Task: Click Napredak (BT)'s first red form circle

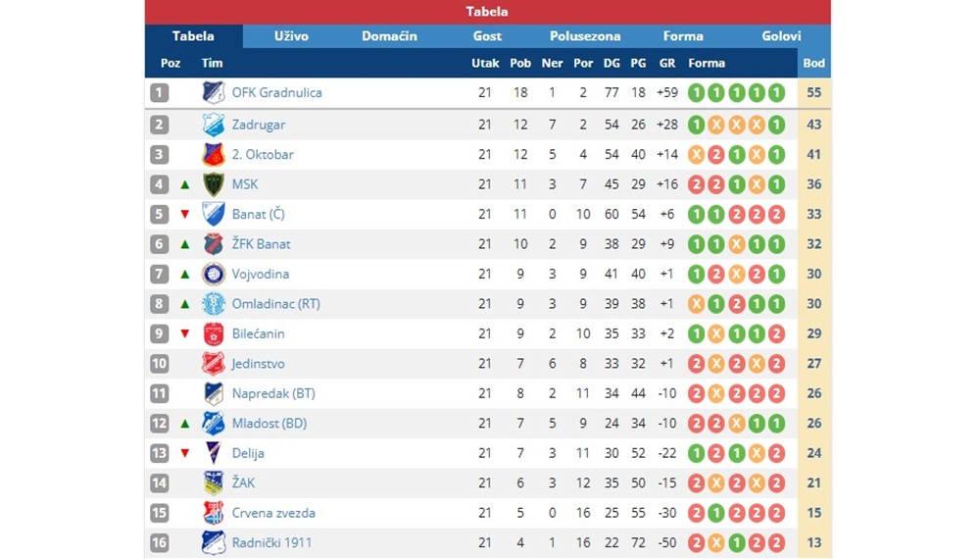Action: tap(696, 393)
